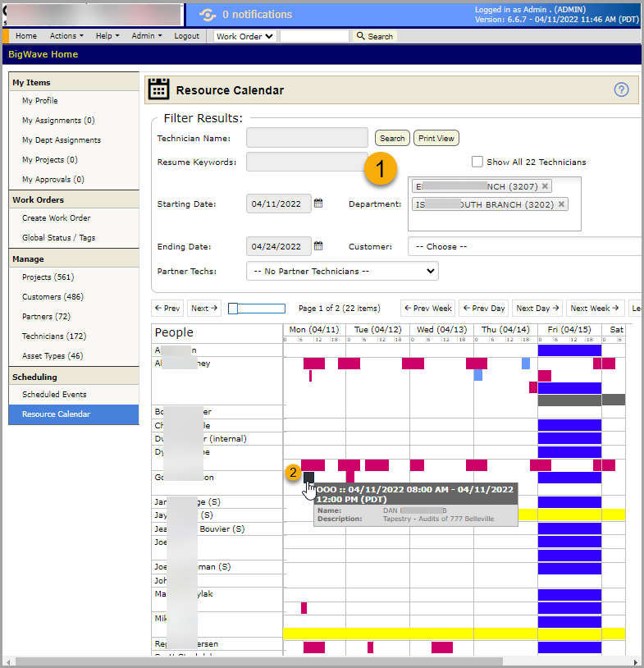This screenshot has height=668, width=644.
Task: Go to Next Day
Action: (537, 308)
